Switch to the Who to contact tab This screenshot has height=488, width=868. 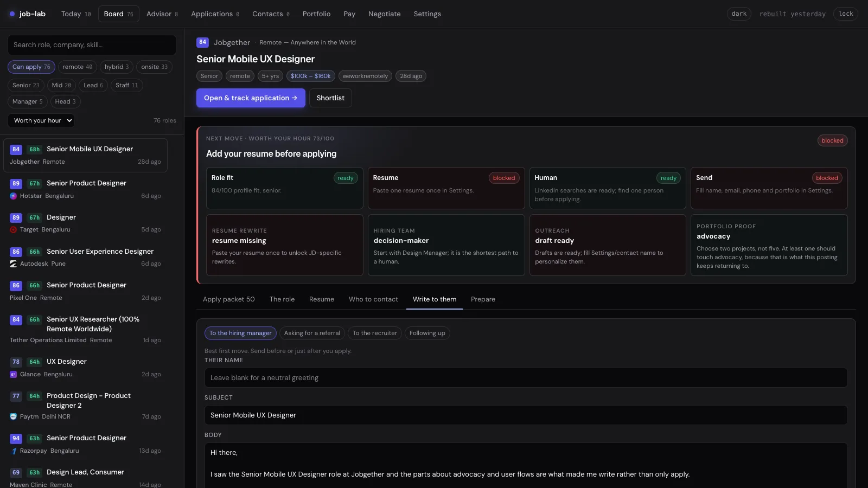pos(373,299)
